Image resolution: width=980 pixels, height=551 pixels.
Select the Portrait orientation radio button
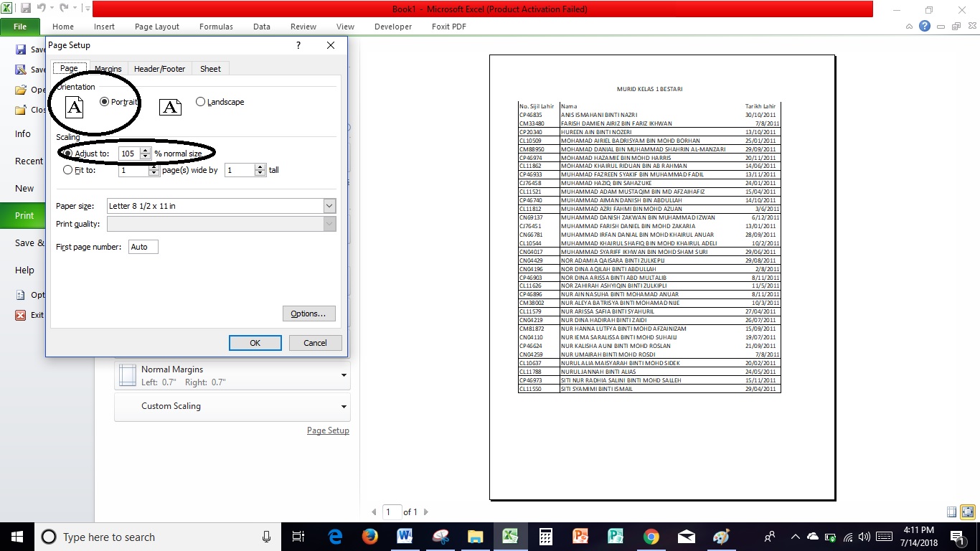point(105,101)
